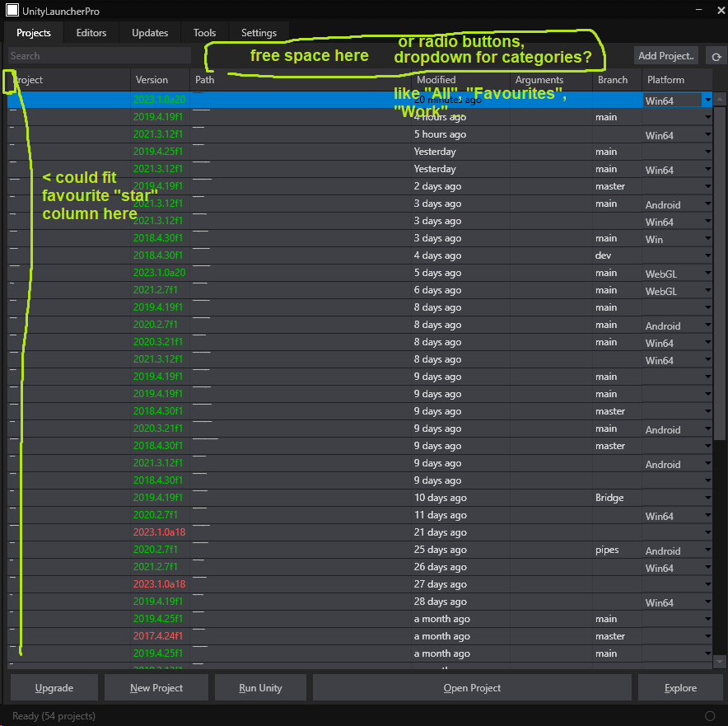Select the row modified 11 days ago
The height and width of the screenshot is (726, 728).
point(360,515)
